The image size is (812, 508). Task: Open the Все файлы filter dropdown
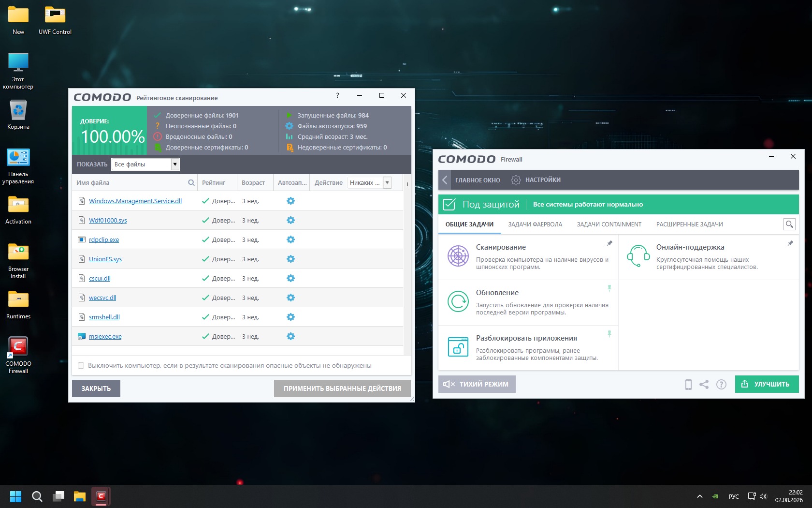pyautogui.click(x=145, y=164)
